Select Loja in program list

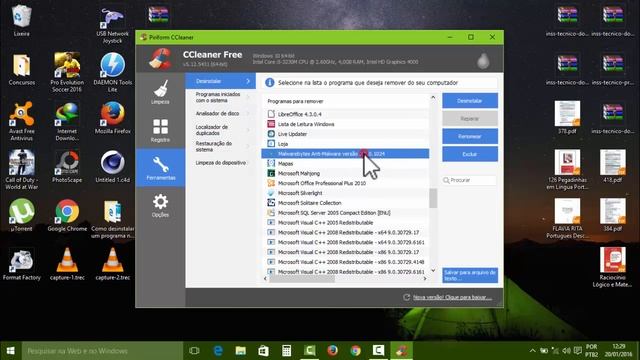pos(345,144)
